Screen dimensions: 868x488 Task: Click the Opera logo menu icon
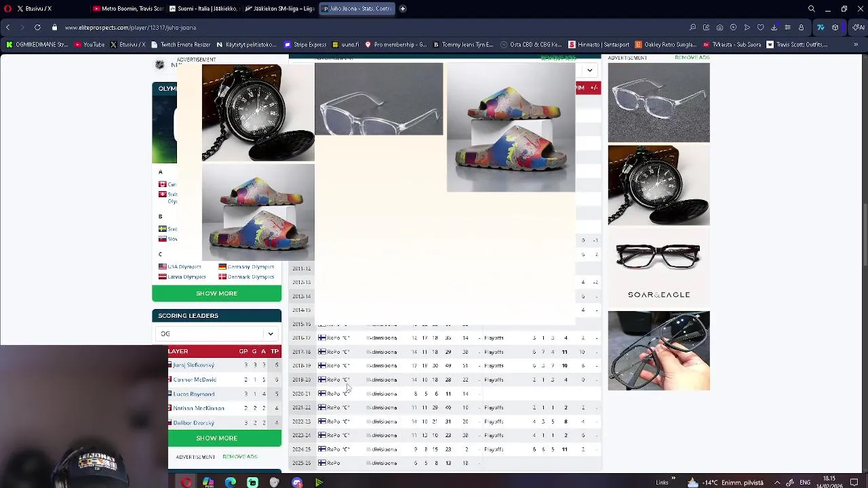[x=7, y=9]
